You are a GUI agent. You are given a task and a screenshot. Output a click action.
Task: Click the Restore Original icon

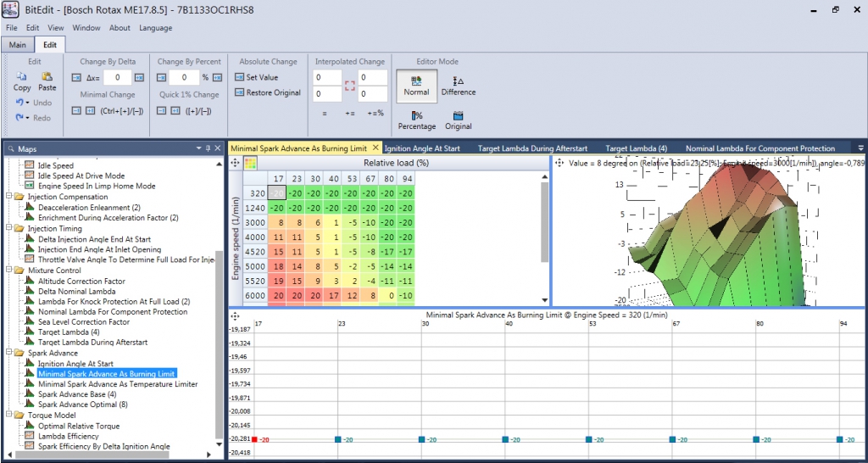(x=240, y=92)
